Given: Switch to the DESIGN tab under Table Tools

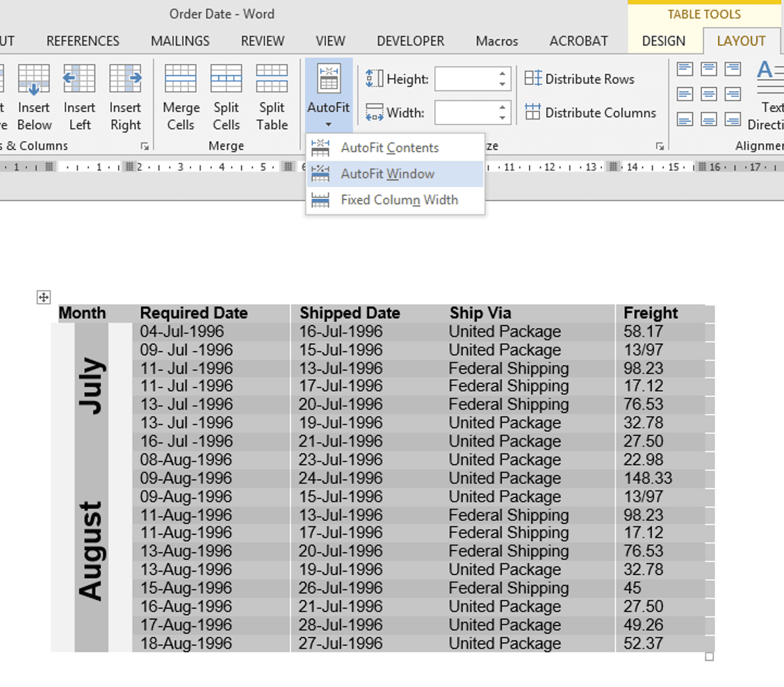Looking at the screenshot, I should point(664,41).
